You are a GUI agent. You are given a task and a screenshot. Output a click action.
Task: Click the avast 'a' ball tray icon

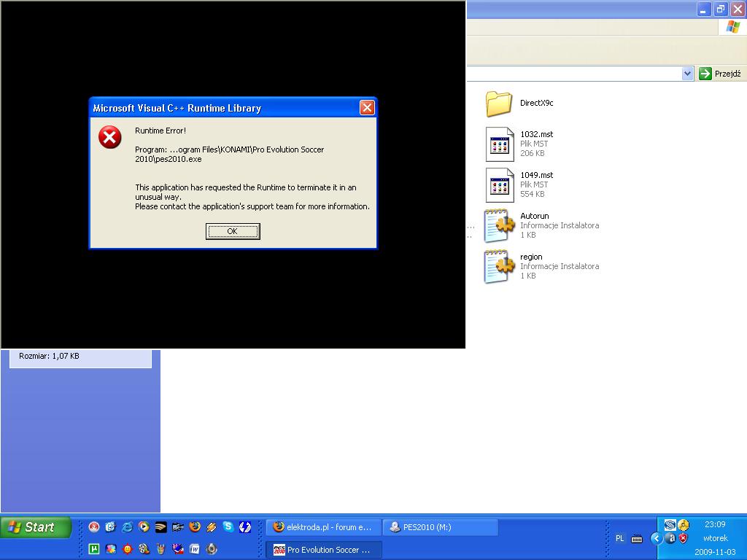tap(670, 539)
